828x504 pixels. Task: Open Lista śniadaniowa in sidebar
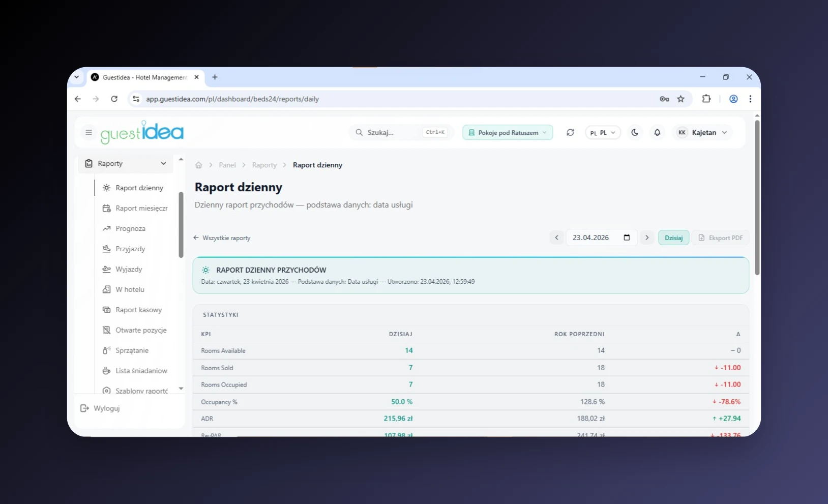tap(135, 371)
